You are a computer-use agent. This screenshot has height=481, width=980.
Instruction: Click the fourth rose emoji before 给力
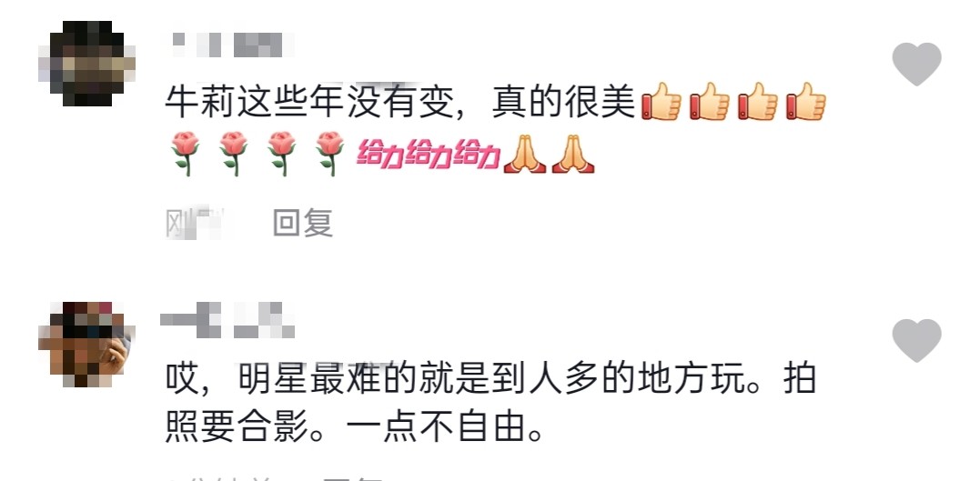point(329,154)
